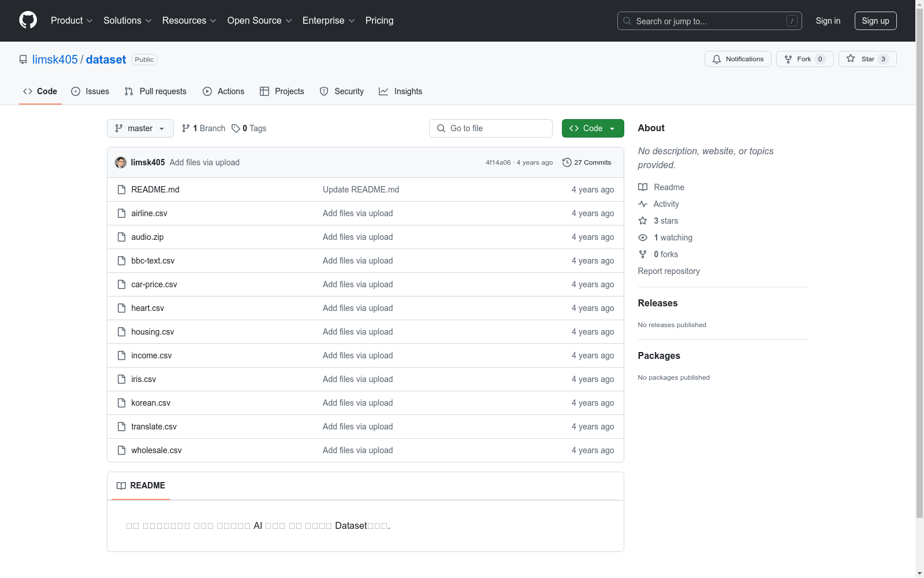Screen dimensions: 924x578
Task: Open the 27 Commits history
Action: [x=587, y=162]
